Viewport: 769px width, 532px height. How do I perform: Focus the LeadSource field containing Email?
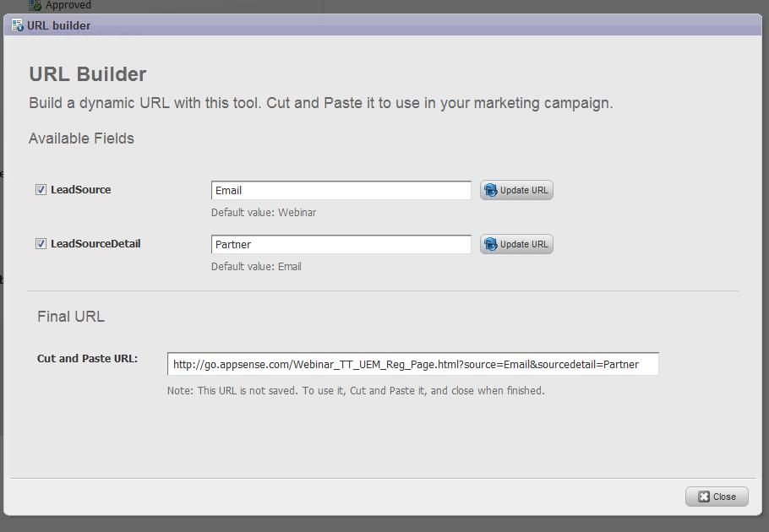341,191
